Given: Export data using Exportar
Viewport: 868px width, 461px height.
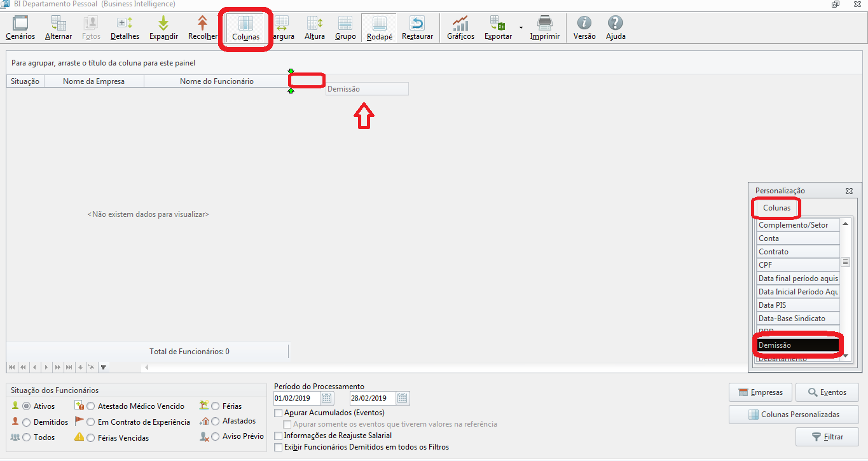Looking at the screenshot, I should (498, 28).
